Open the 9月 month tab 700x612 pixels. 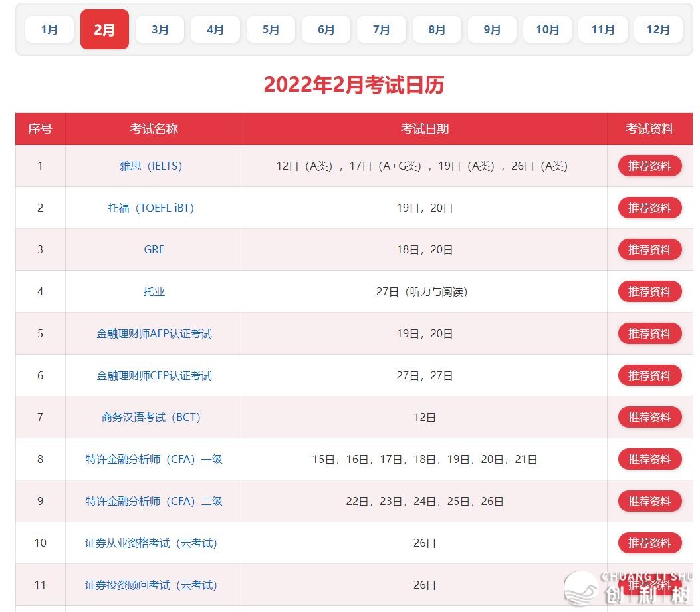(x=492, y=29)
